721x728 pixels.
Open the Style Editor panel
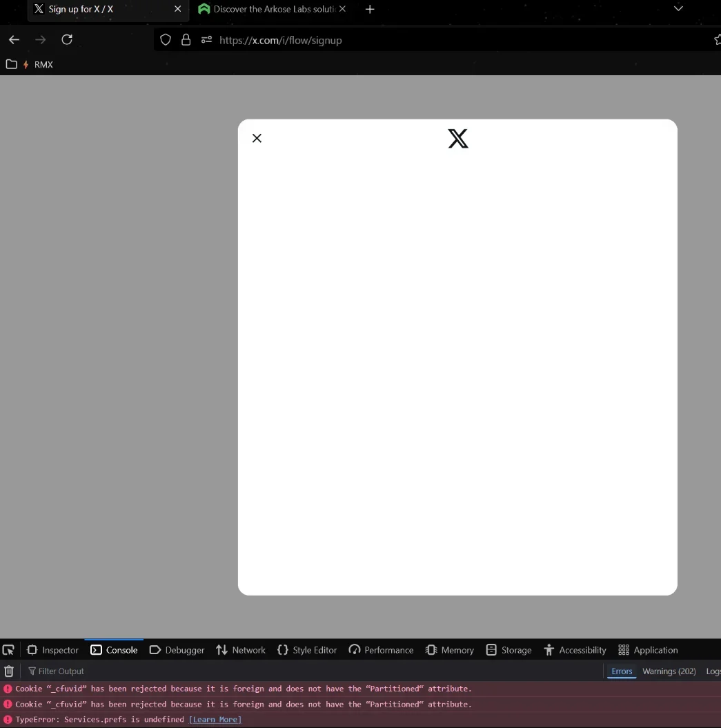307,650
